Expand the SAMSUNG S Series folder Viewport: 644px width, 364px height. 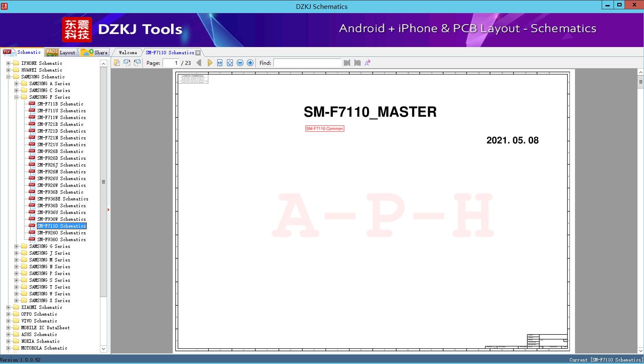point(16,280)
